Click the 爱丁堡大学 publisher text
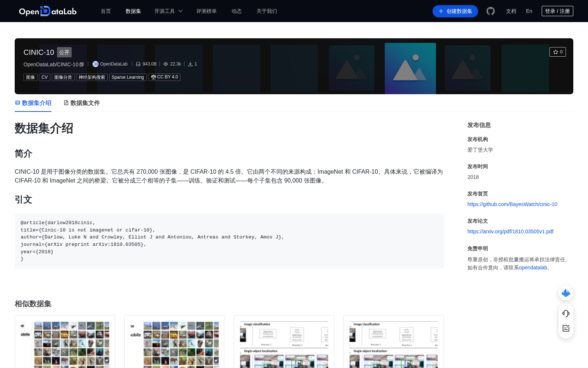The image size is (588, 368). pos(480,150)
